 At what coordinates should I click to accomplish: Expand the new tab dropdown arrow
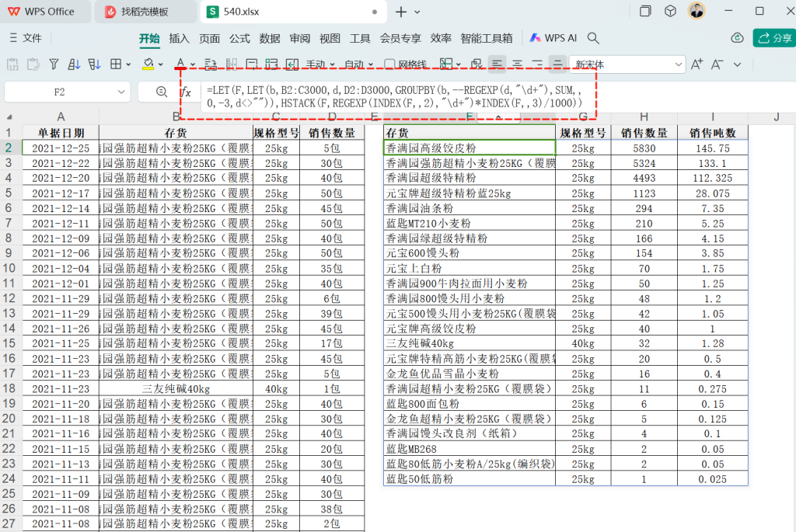[417, 12]
